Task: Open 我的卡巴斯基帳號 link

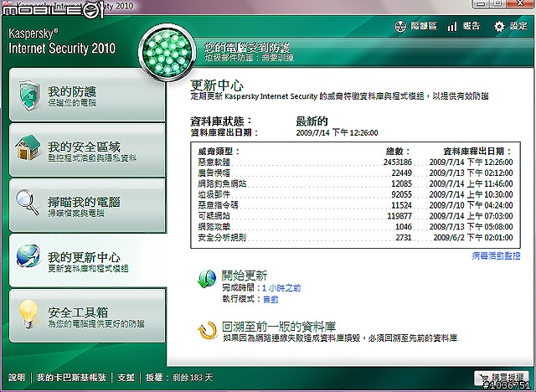Action: tap(71, 377)
